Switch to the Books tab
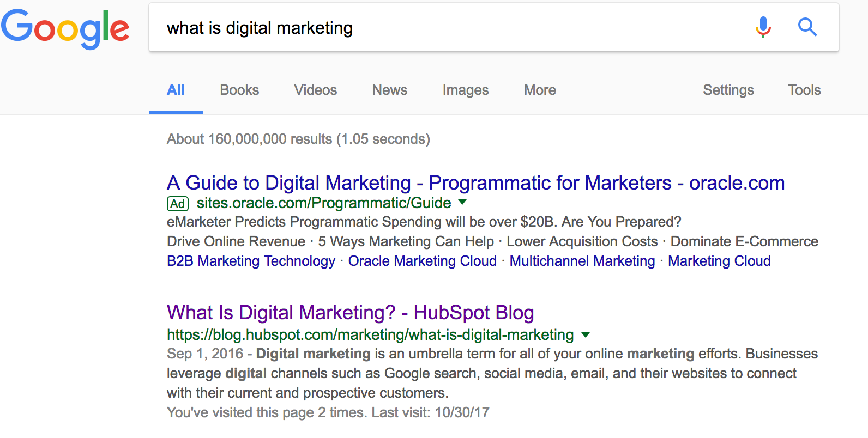The height and width of the screenshot is (438, 868). coord(239,90)
